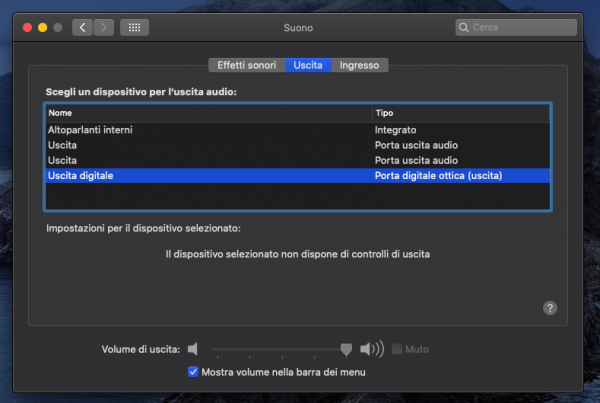This screenshot has width=600, height=403.
Task: Minimize the Suono window
Action: (x=42, y=27)
